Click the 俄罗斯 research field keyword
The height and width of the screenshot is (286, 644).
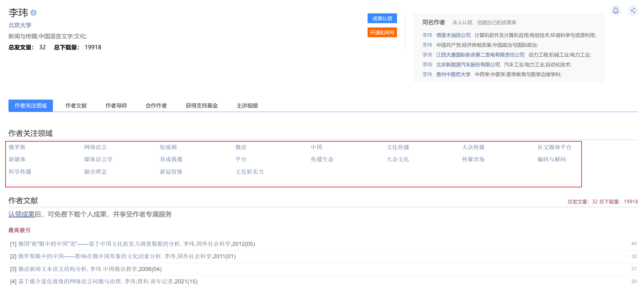17,147
